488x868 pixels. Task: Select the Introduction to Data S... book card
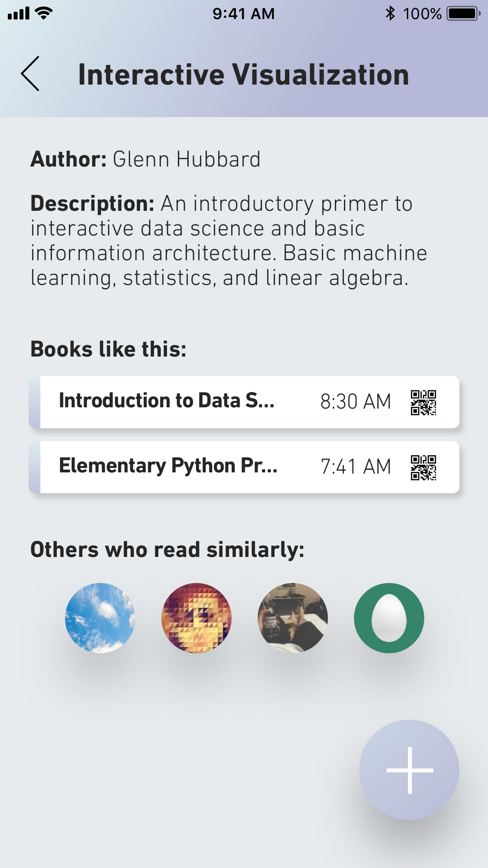pyautogui.click(x=244, y=402)
